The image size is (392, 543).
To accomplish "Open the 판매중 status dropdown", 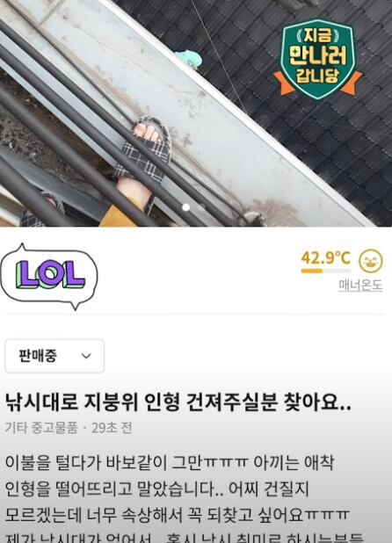I will tap(54, 356).
